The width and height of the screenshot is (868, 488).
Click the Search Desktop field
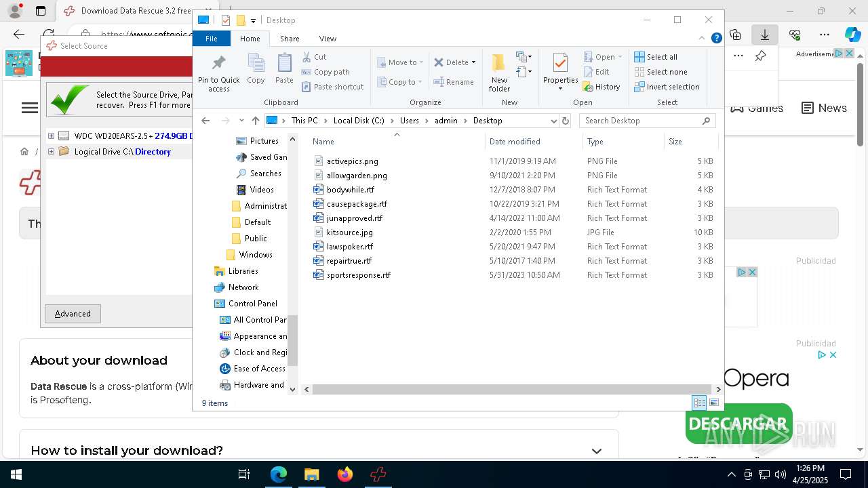648,121
